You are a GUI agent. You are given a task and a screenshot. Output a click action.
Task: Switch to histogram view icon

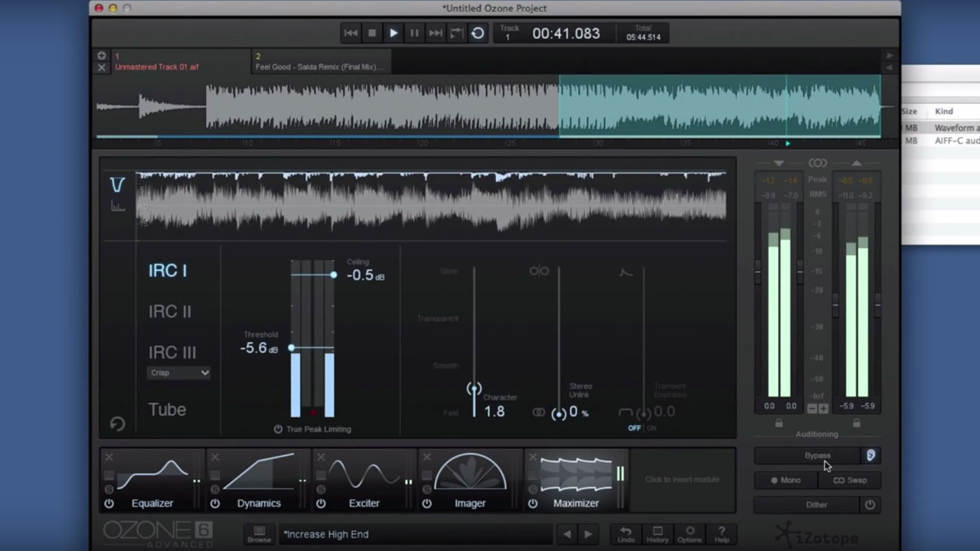tap(117, 206)
